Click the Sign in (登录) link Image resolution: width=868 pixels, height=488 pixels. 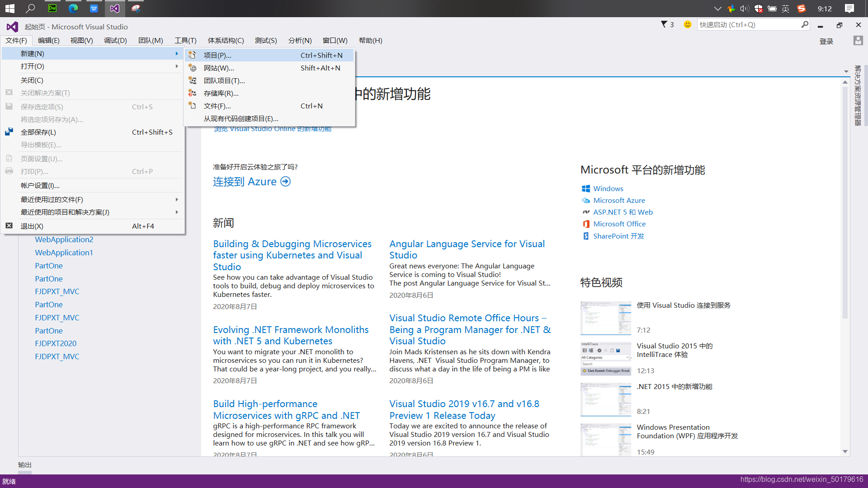(826, 41)
